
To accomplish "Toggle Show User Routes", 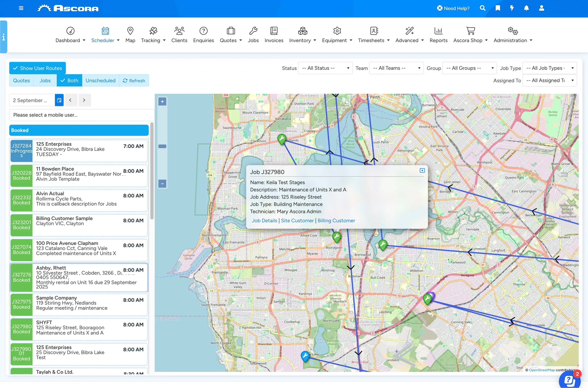I will [37, 68].
